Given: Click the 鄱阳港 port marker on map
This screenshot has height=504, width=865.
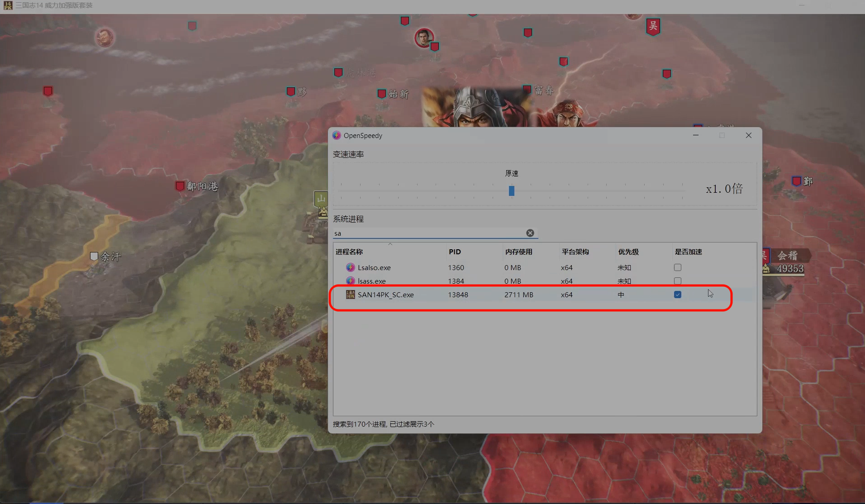Looking at the screenshot, I should point(180,186).
